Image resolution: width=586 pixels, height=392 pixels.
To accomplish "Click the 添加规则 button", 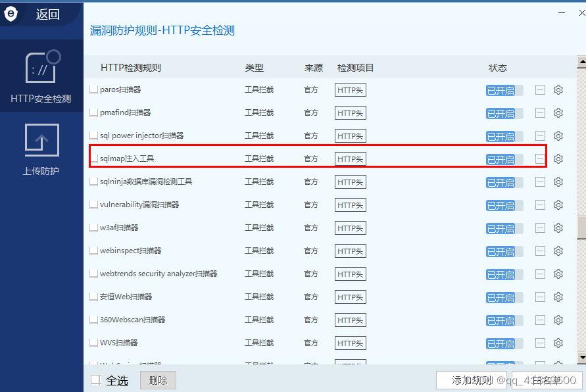I will 472,380.
